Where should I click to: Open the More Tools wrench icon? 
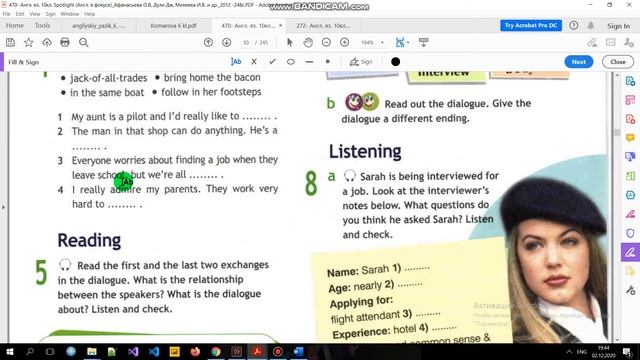tap(630, 290)
